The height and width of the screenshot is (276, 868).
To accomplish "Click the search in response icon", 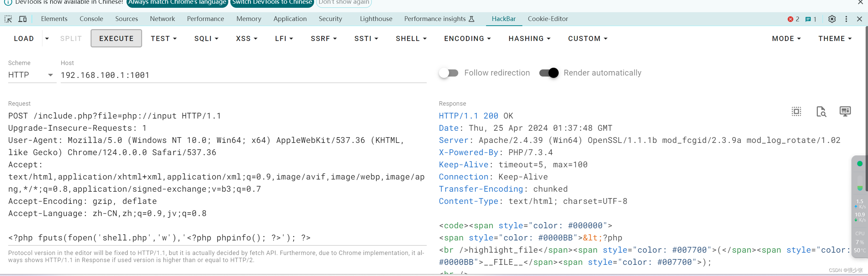I will tap(821, 111).
